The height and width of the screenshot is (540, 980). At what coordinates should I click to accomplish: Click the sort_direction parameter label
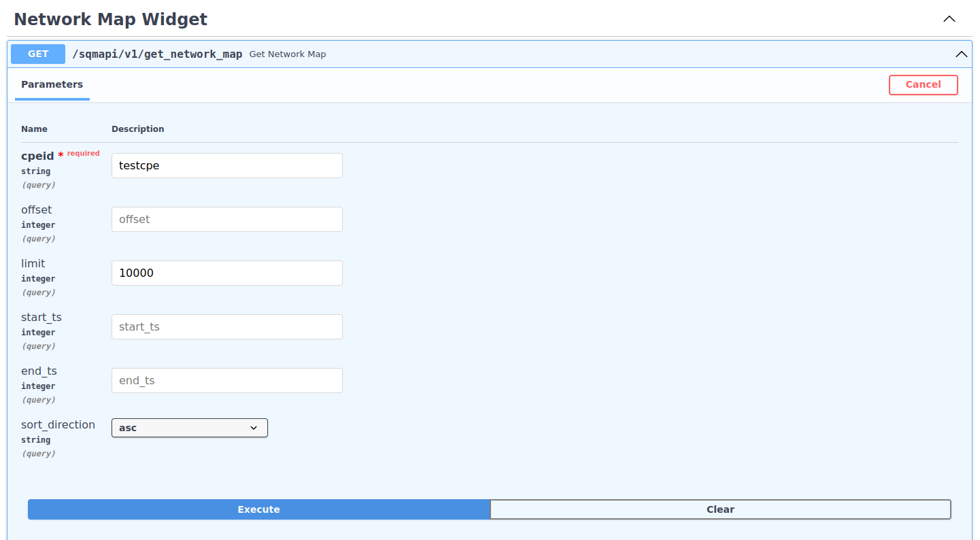58,425
